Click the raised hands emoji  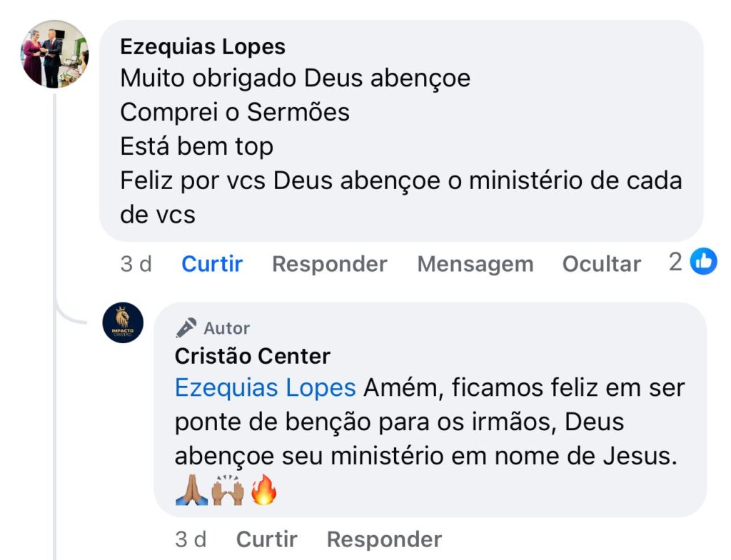click(x=227, y=491)
